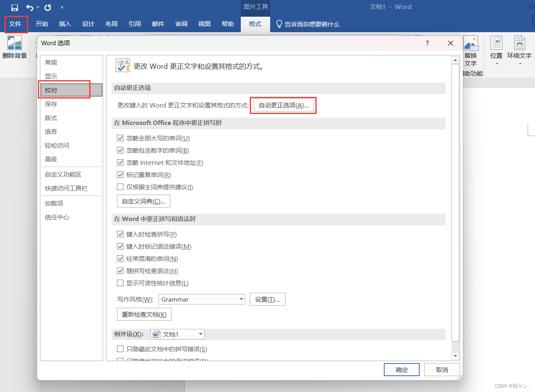The height and width of the screenshot is (392, 535).
Task: Open the 写作风格 Grammar dropdown
Action: (x=202, y=300)
